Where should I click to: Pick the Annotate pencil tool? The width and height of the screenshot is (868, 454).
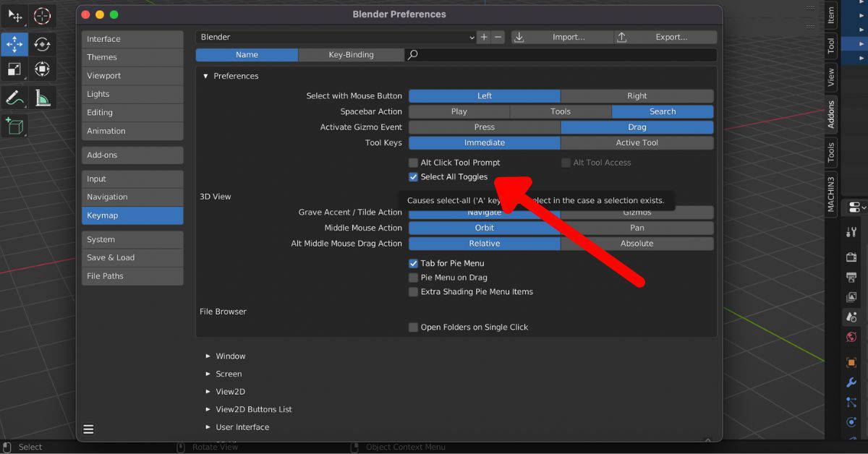14,97
